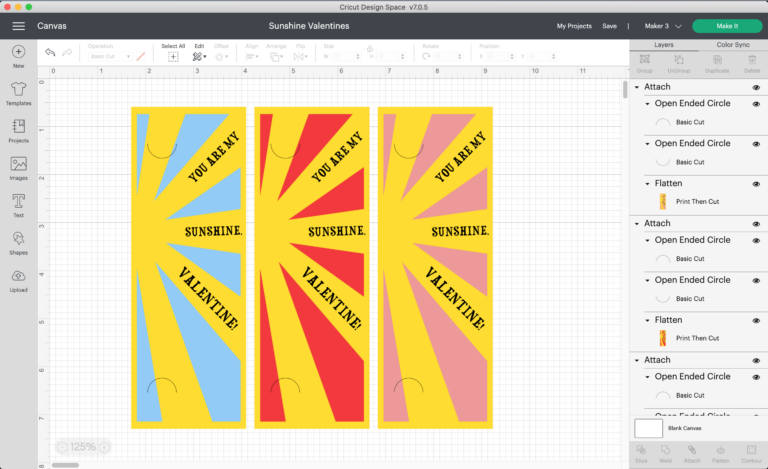Open the Templates tool
Screen dimensions: 768x469
coord(18,91)
